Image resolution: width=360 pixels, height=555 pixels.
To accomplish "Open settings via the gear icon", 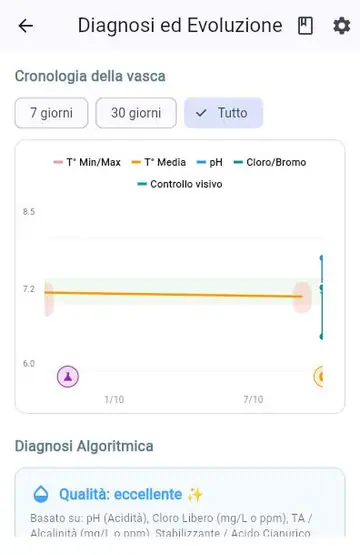I will tap(342, 26).
